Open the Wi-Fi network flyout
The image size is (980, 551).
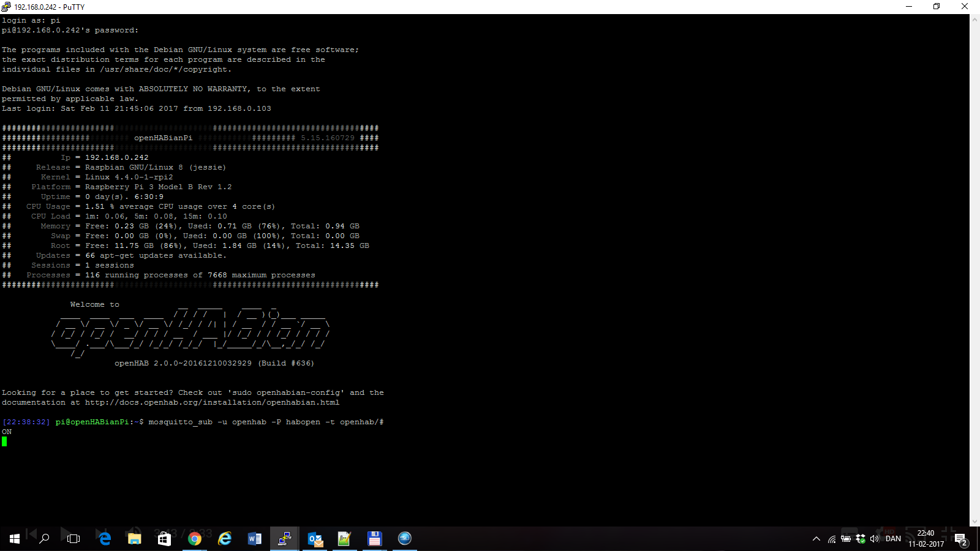click(x=831, y=539)
